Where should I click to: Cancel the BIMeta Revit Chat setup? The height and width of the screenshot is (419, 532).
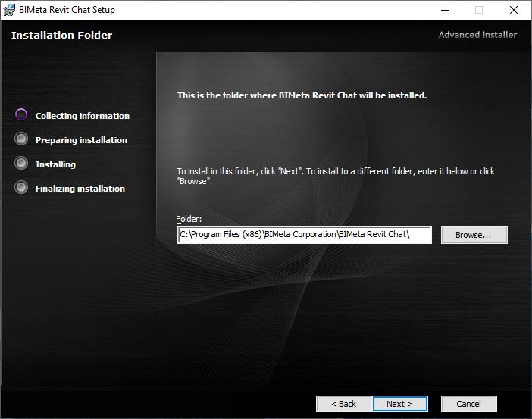tap(468, 404)
